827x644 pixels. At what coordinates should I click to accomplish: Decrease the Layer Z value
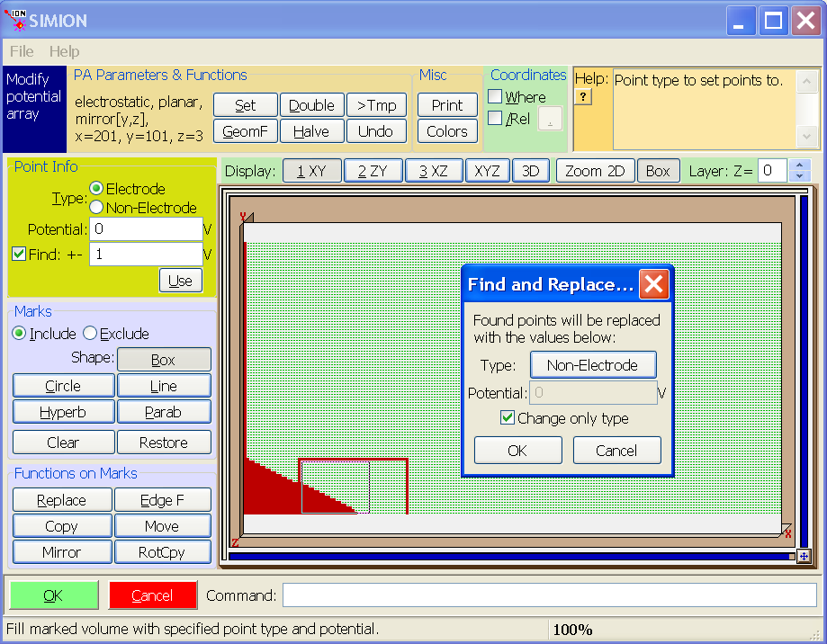click(x=800, y=176)
